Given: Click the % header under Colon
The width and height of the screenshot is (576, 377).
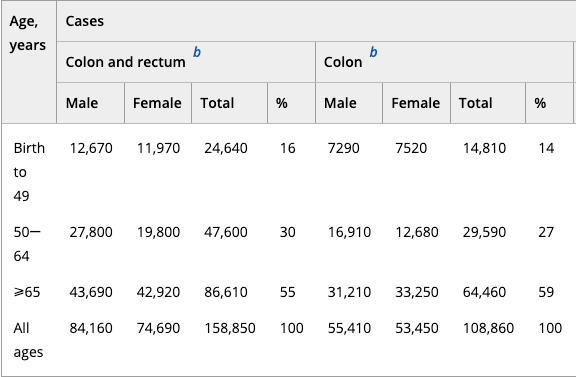Looking at the screenshot, I should 540,103.
